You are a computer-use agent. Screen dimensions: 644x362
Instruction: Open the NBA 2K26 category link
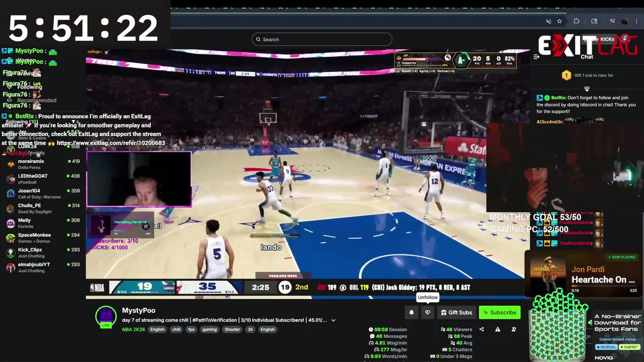133,329
